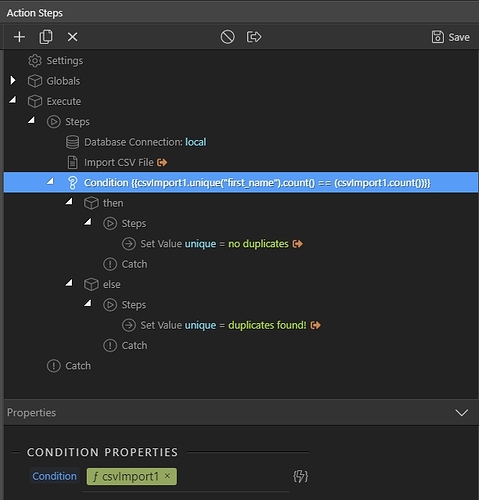Select the Import CSV File document icon
The height and width of the screenshot is (500, 479).
click(72, 162)
